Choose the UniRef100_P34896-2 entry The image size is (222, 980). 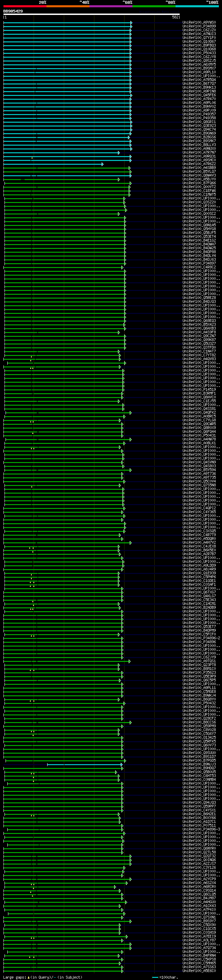tap(201, 638)
